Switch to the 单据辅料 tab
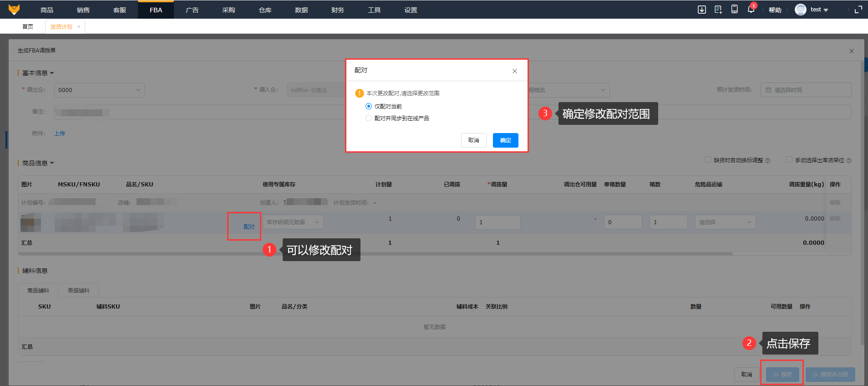This screenshot has width=868, height=386. 79,290
